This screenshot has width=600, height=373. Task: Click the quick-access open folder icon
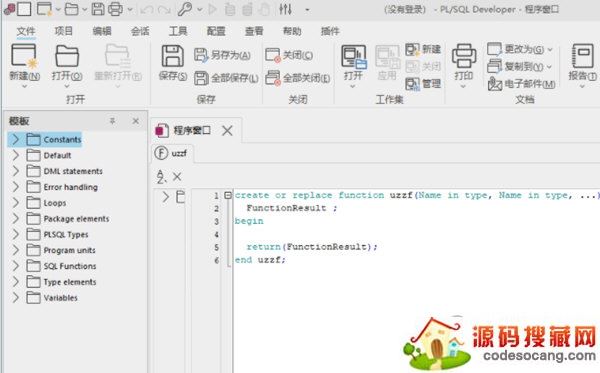tap(72, 9)
